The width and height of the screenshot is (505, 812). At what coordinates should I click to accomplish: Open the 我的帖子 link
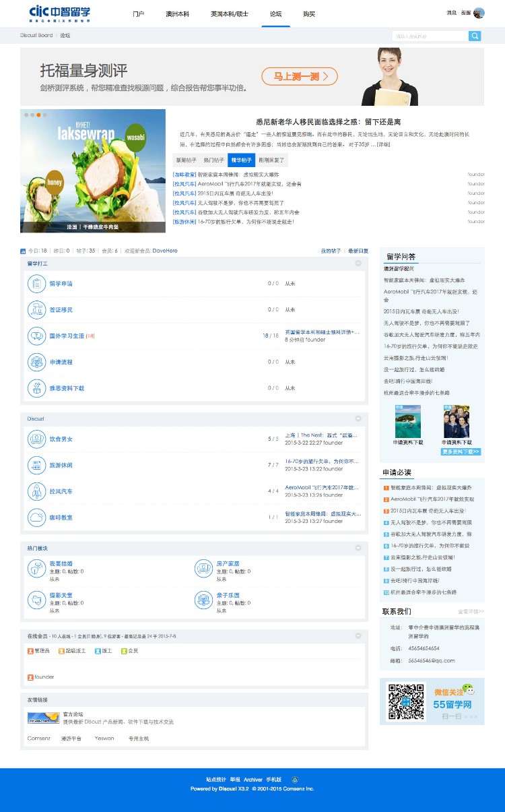(331, 251)
